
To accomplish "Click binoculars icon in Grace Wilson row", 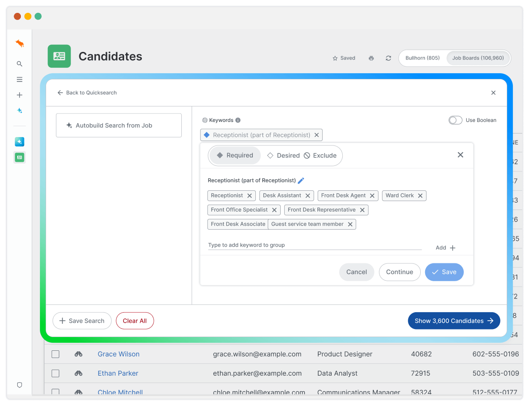I will [x=78, y=354].
